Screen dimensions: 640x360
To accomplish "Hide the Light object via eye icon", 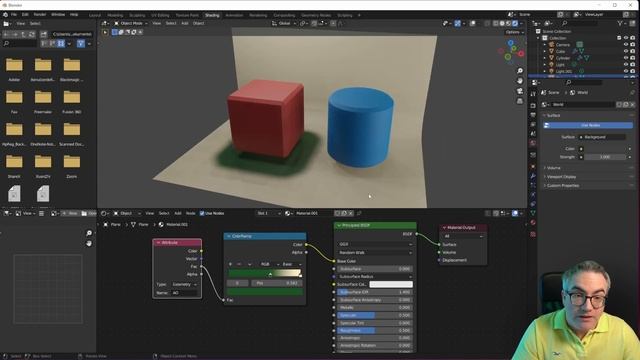I will [626, 64].
